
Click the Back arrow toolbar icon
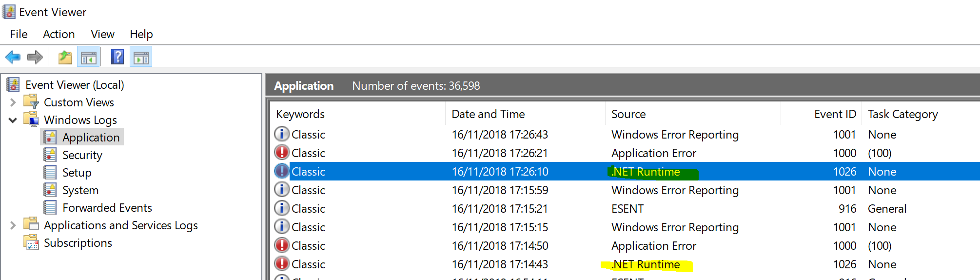pos(13,57)
